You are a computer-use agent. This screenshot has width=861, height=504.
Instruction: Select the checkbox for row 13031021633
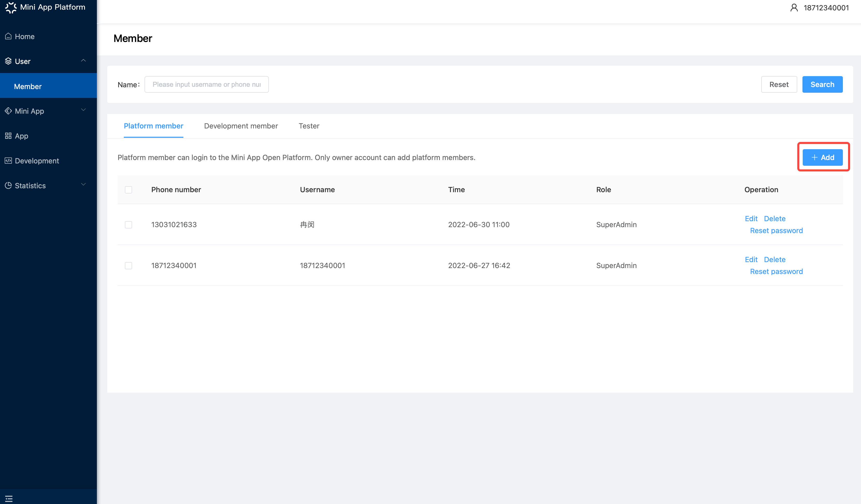click(x=128, y=225)
